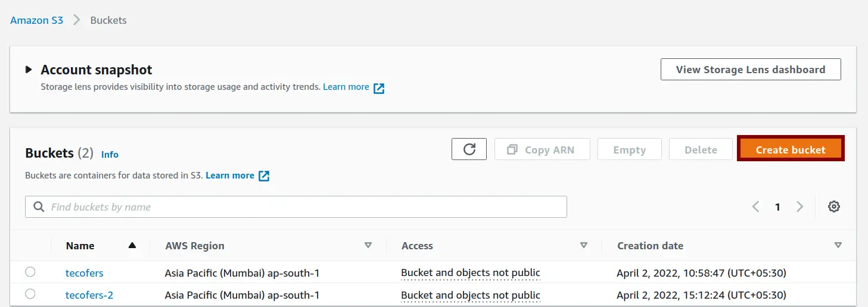The image size is (868, 307).
Task: Click the Buckets breadcrumb item
Action: click(108, 20)
